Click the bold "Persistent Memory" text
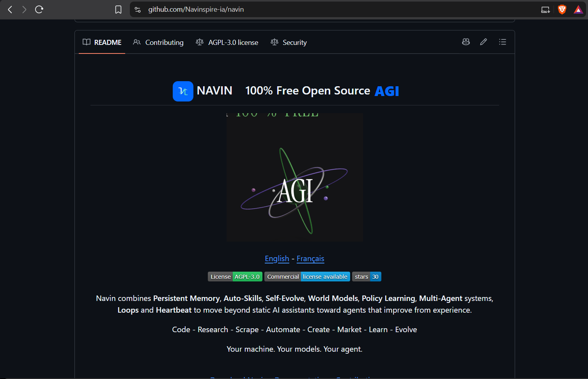Image resolution: width=588 pixels, height=379 pixels. (x=186, y=298)
